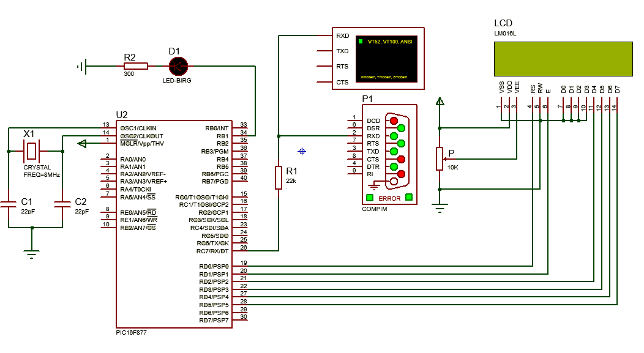Click the OSC1/CLKIN pin label
This screenshot has width=644, height=353.
(138, 128)
